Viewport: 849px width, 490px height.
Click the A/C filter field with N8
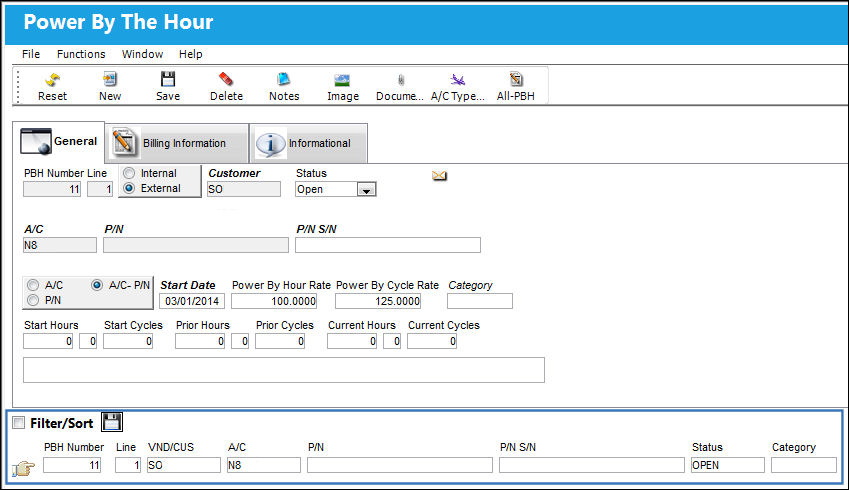coord(264,465)
